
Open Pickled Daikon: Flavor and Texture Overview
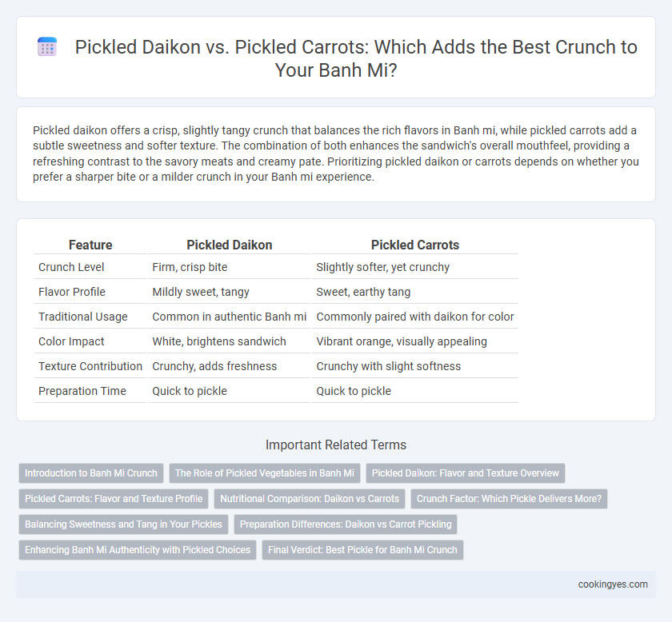[x=465, y=473]
